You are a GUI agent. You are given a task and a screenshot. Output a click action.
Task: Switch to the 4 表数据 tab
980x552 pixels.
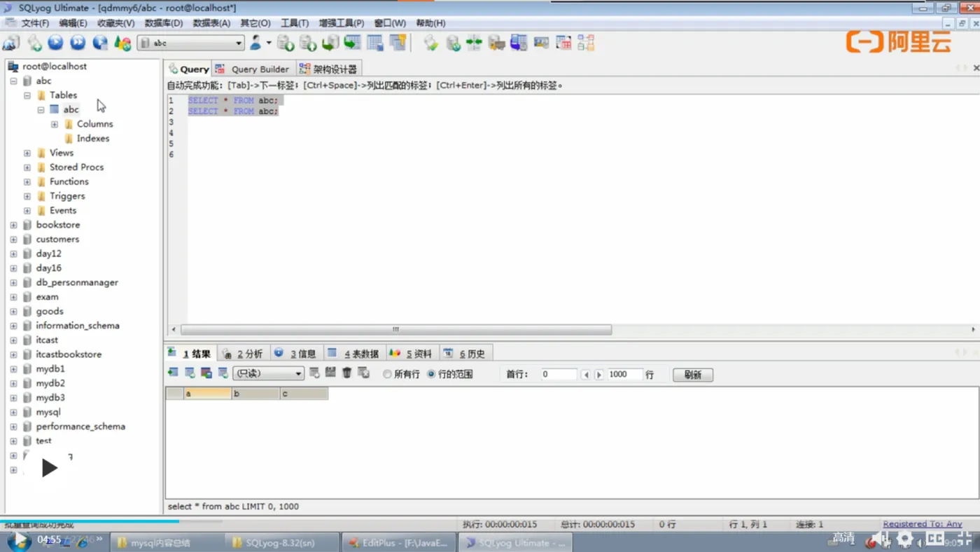[353, 354]
